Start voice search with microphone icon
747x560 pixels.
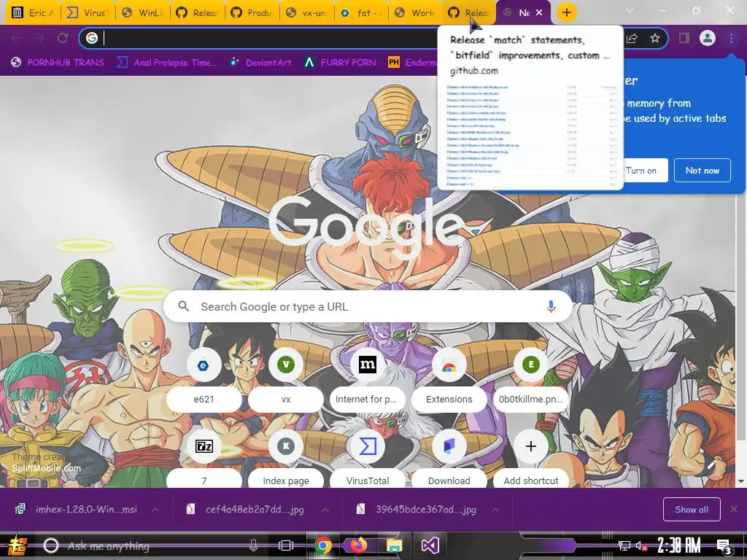point(551,307)
